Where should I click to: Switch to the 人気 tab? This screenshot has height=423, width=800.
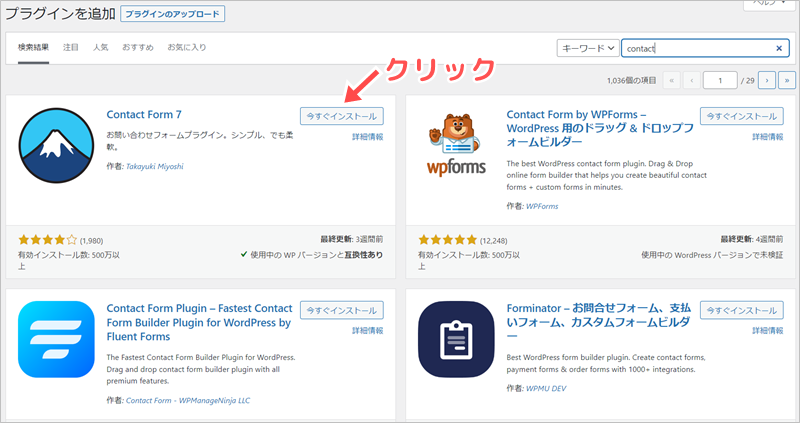[100, 47]
